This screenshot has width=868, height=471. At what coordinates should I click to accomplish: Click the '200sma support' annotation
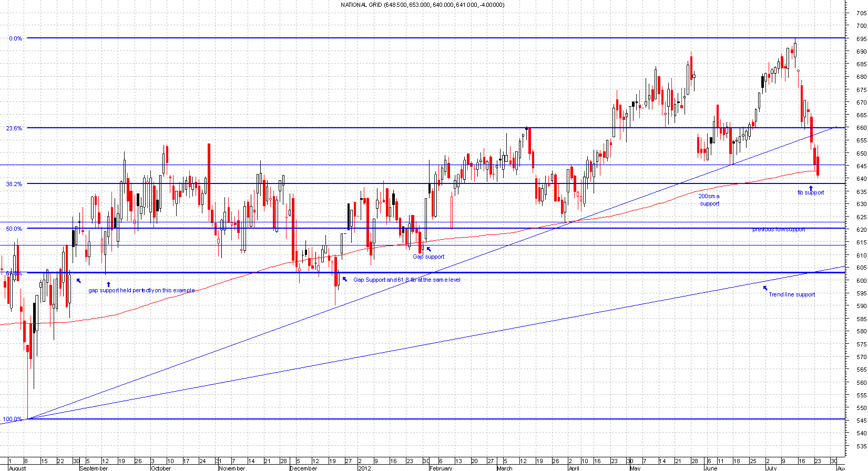click(x=709, y=200)
